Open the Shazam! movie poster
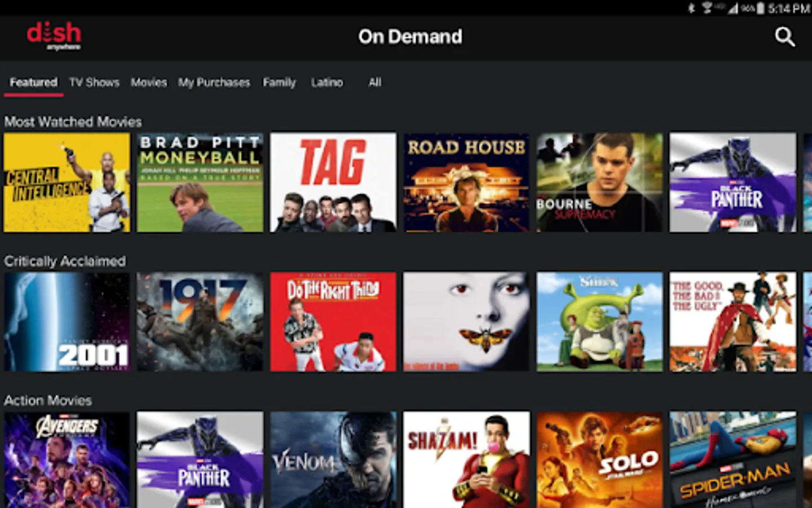 [x=466, y=459]
